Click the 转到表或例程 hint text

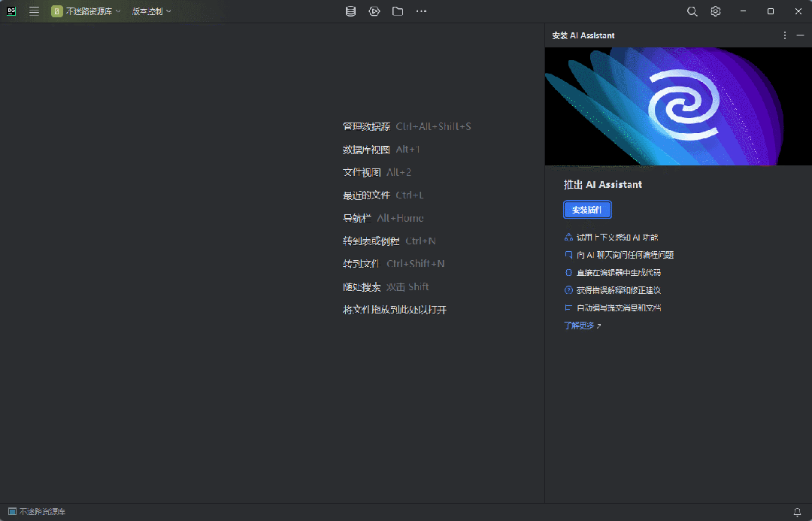(371, 241)
